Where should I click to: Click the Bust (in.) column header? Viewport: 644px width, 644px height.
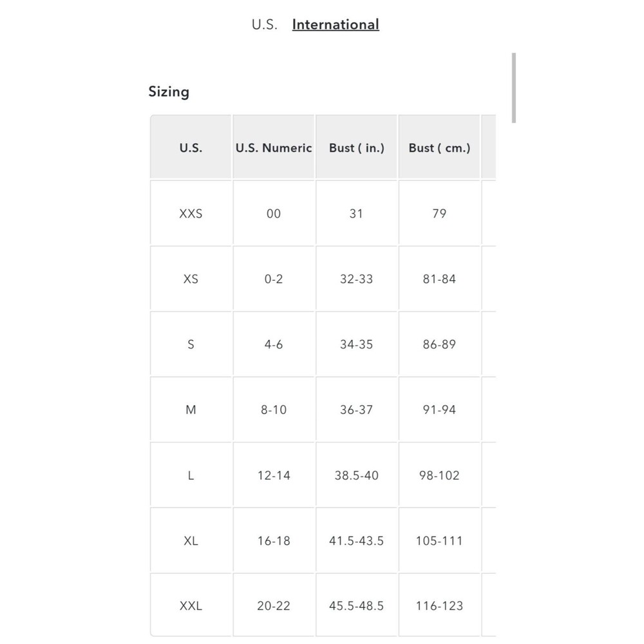tap(357, 147)
